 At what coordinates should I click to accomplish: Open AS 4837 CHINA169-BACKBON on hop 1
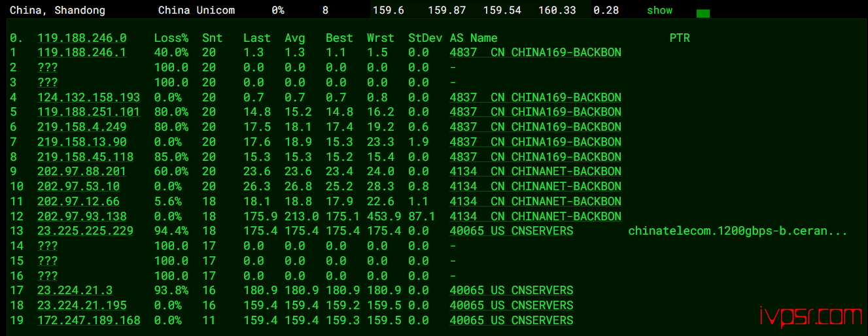pyautogui.click(x=535, y=53)
